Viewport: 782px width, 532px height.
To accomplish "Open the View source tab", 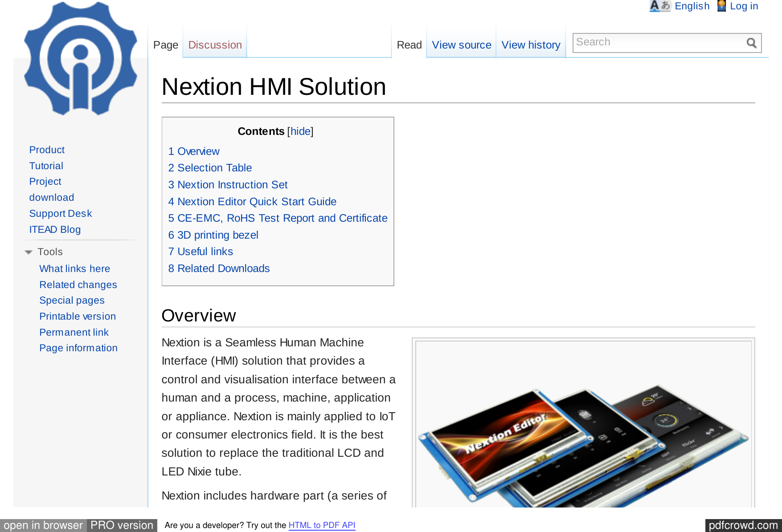I will (462, 45).
